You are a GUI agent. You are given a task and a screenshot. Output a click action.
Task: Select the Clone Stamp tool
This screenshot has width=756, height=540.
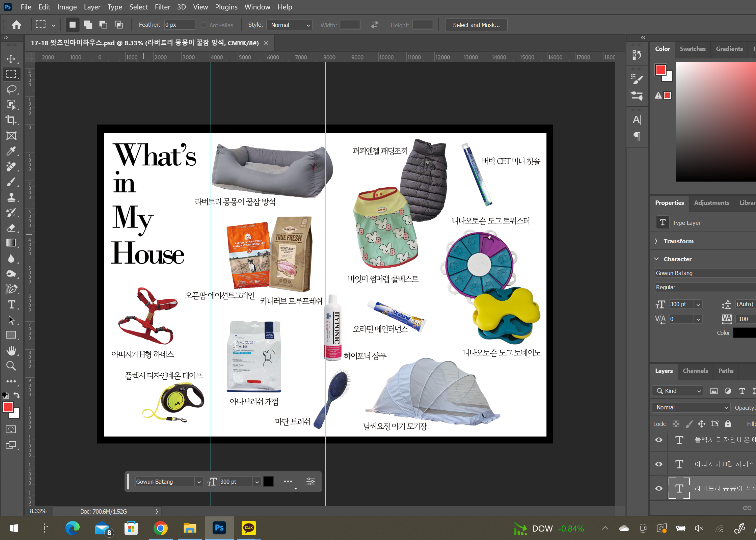[11, 197]
